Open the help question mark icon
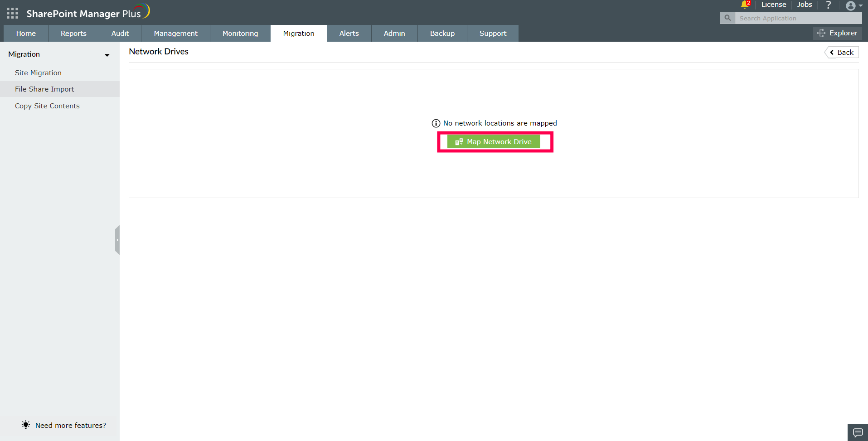This screenshot has height=441, width=868. [829, 5]
